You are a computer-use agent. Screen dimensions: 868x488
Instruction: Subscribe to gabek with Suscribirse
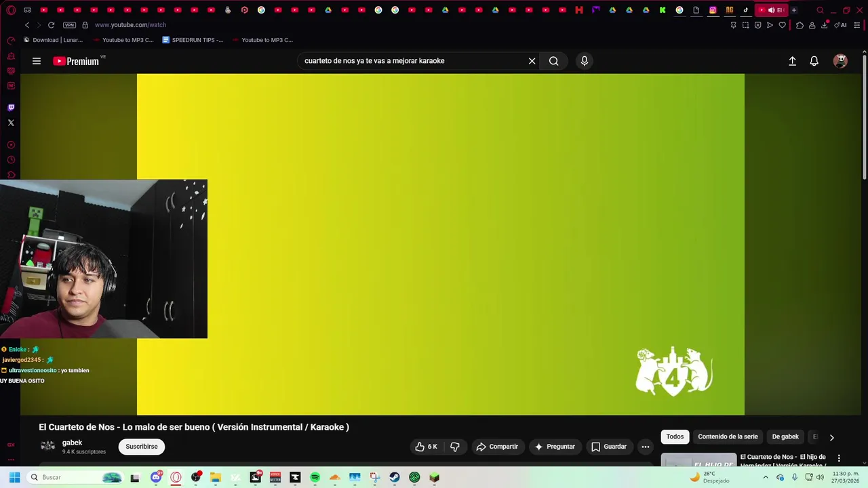(142, 447)
